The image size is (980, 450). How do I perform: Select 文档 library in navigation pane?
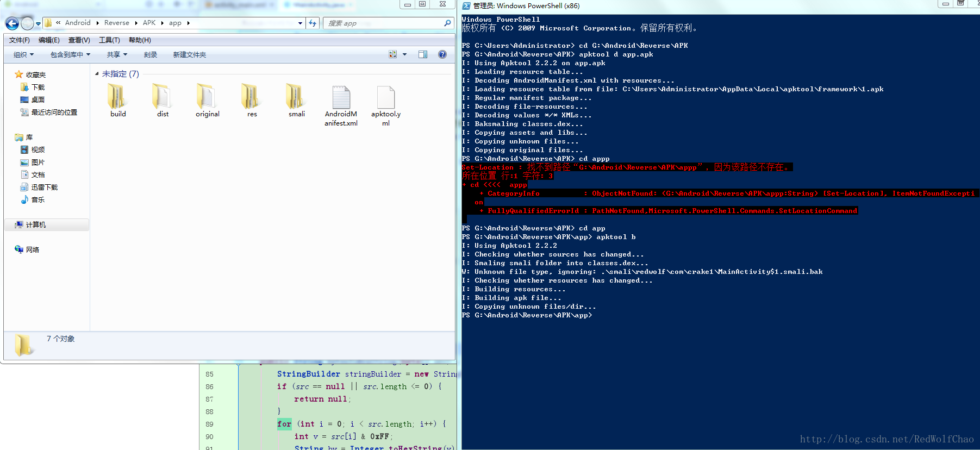click(x=38, y=175)
